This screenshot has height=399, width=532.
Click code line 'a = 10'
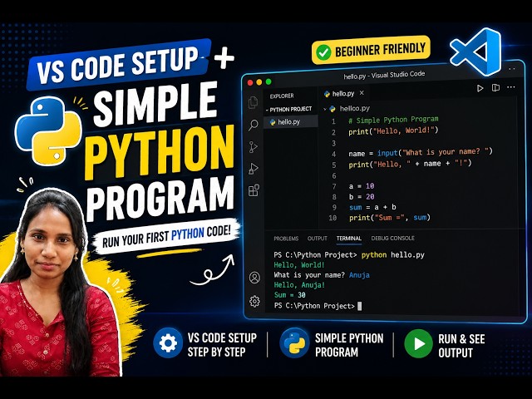[362, 186]
